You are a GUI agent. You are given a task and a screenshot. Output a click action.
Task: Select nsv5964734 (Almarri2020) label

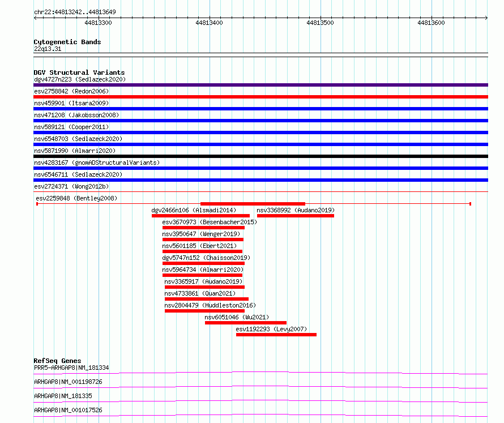coord(203,270)
